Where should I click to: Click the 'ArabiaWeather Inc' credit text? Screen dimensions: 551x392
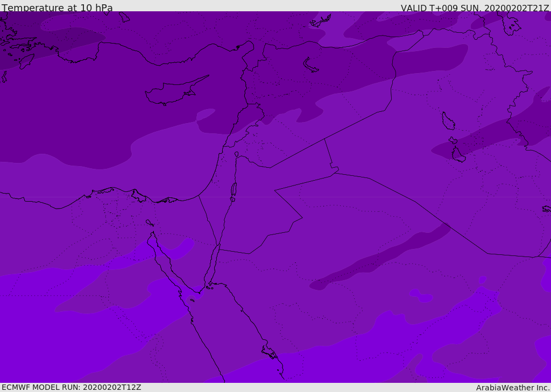tap(512, 388)
